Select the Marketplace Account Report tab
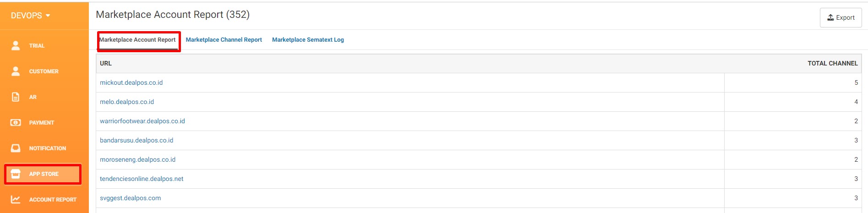 (x=137, y=40)
